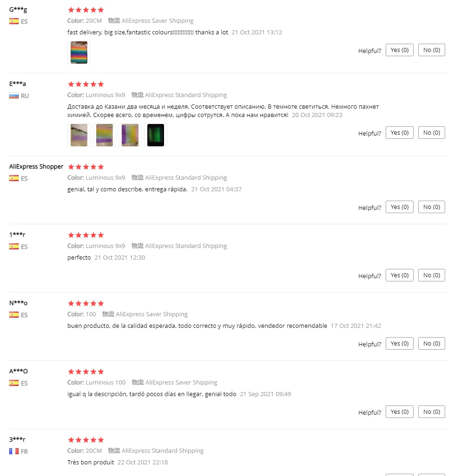The height and width of the screenshot is (476, 454).
Task: Vote No on N***o's review
Action: point(432,344)
